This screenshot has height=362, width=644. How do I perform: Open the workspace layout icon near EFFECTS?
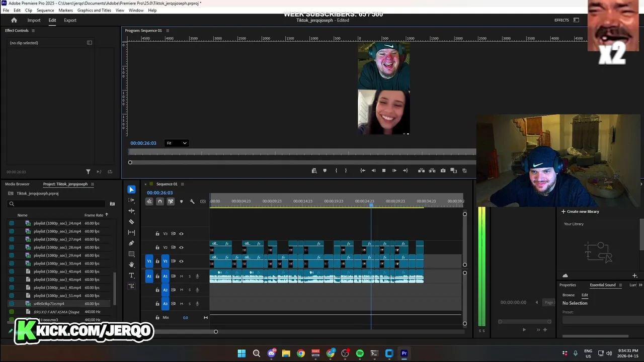[x=576, y=20]
